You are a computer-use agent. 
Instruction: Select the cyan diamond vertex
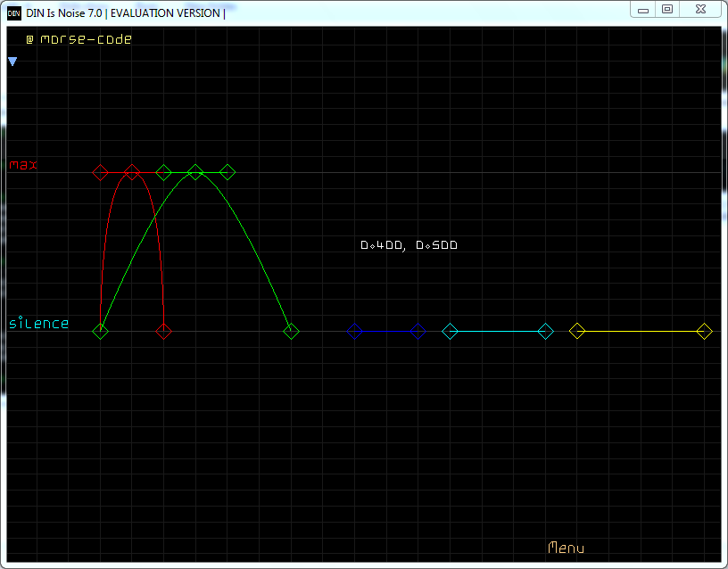coord(451,332)
